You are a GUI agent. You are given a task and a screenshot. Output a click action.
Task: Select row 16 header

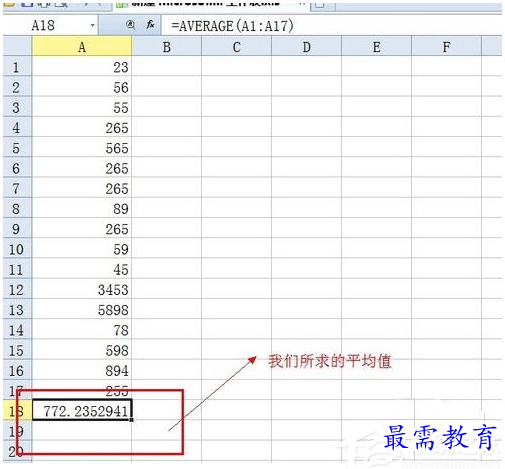(x=17, y=370)
